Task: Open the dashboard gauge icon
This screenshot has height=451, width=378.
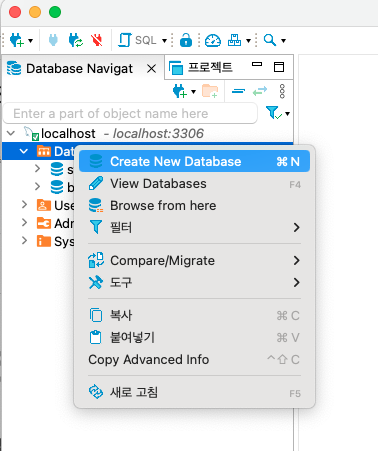Action: pos(213,40)
